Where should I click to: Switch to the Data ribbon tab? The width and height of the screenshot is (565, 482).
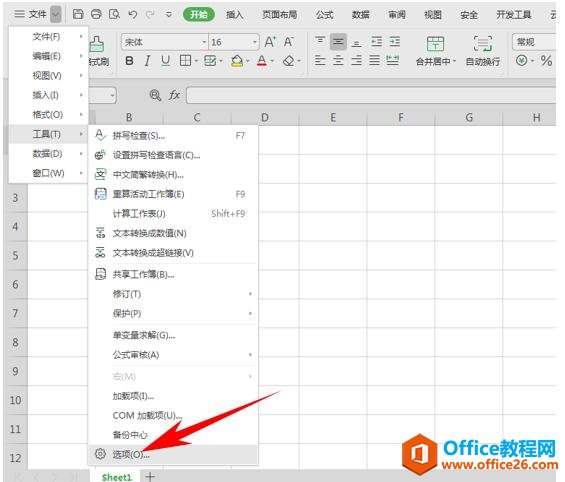(x=360, y=15)
